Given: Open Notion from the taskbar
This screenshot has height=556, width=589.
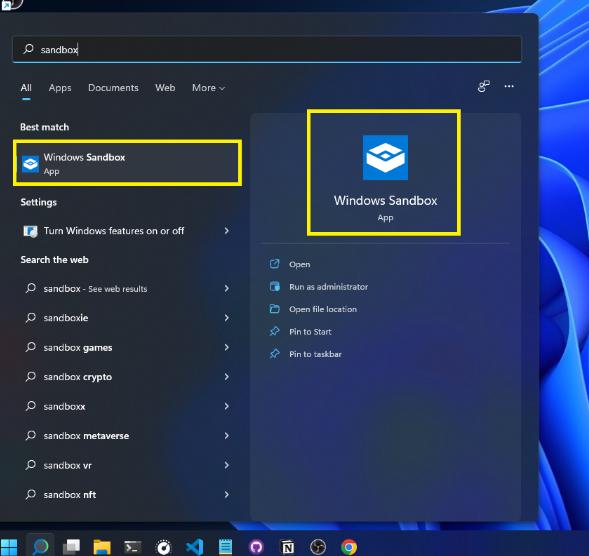Looking at the screenshot, I should (x=287, y=547).
